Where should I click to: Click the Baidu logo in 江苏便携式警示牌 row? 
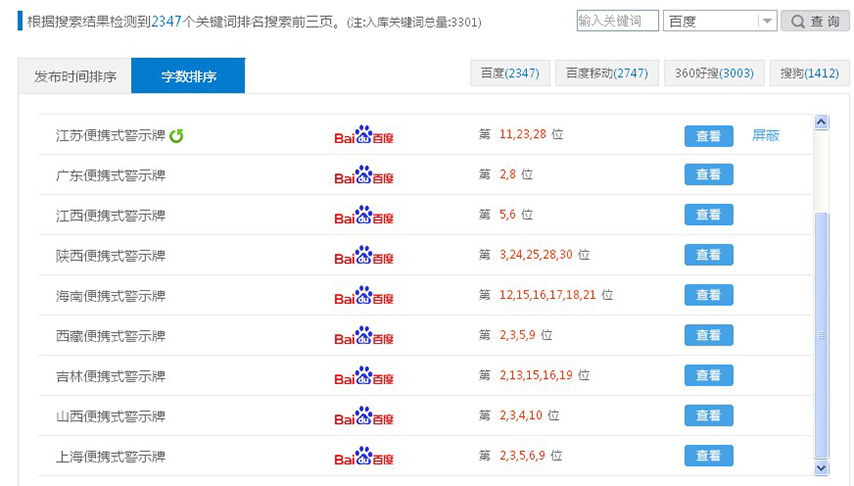pyautogui.click(x=364, y=135)
